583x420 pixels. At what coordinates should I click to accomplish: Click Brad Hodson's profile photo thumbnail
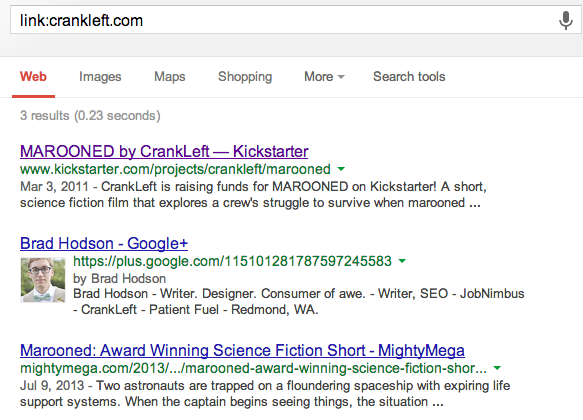(43, 280)
